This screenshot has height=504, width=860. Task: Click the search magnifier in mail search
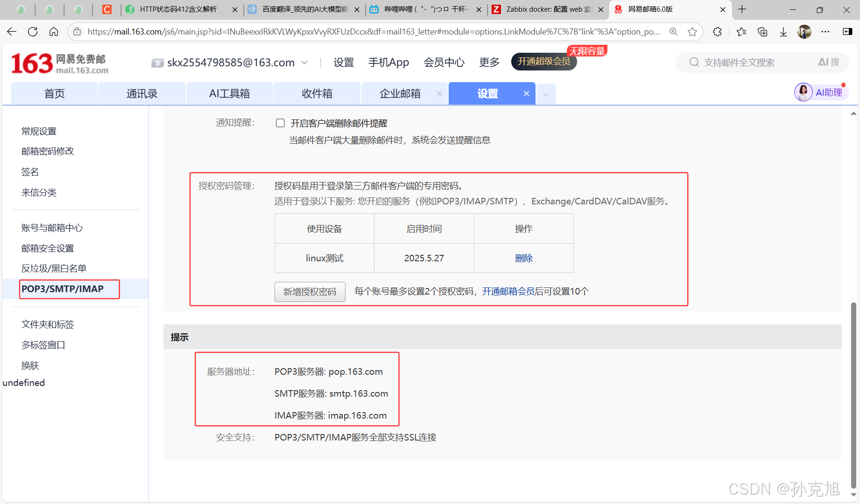694,62
